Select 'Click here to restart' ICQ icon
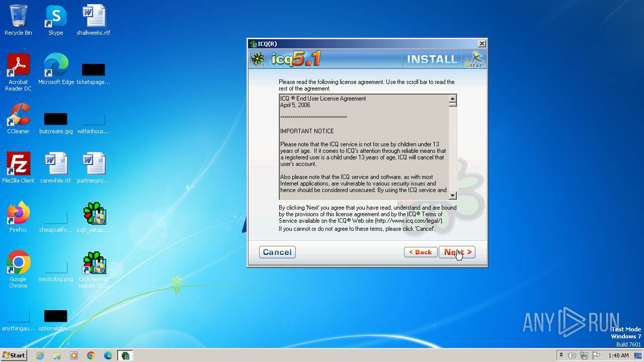Viewport: 644px width, 362px height. [x=94, y=269]
